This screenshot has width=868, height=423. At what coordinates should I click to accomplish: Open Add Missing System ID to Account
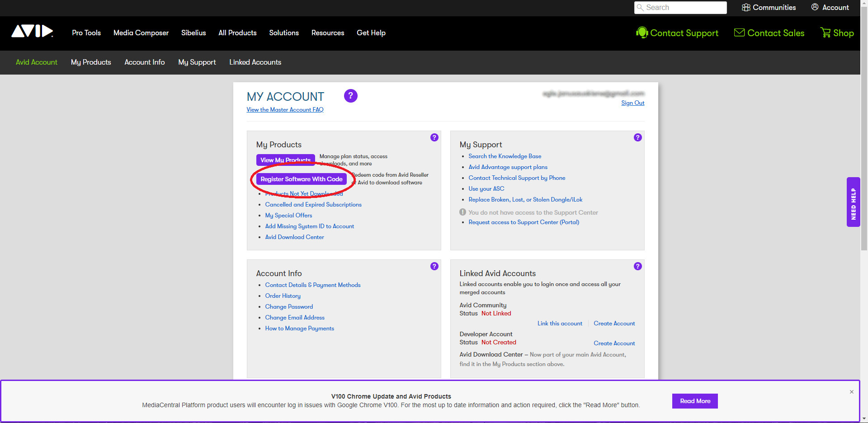310,226
